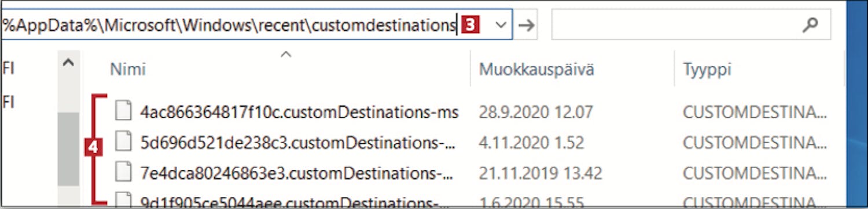The image size is (868, 209).
Task: Click the file icon of 5d696d521de238c3
Action: [123, 141]
